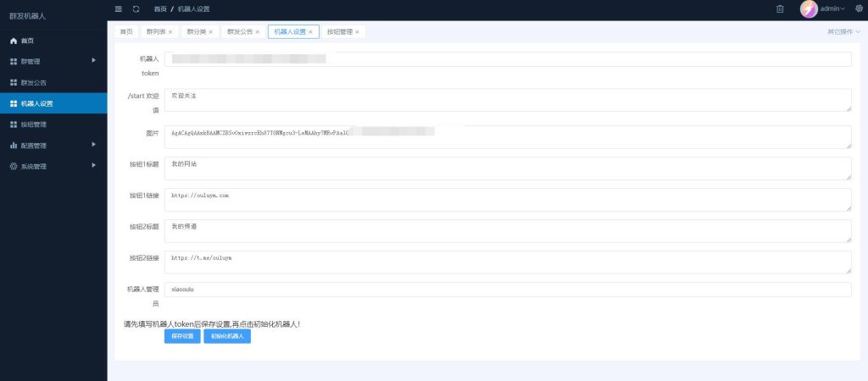Screen dimensions: 868x381
Task: Toggle the sidebar collapse hamburger icon
Action: (x=119, y=8)
